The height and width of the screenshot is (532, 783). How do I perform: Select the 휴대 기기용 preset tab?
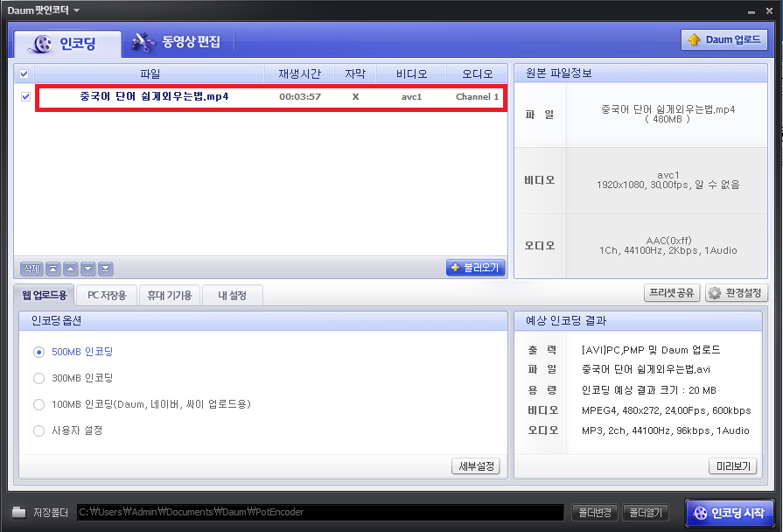pos(169,295)
